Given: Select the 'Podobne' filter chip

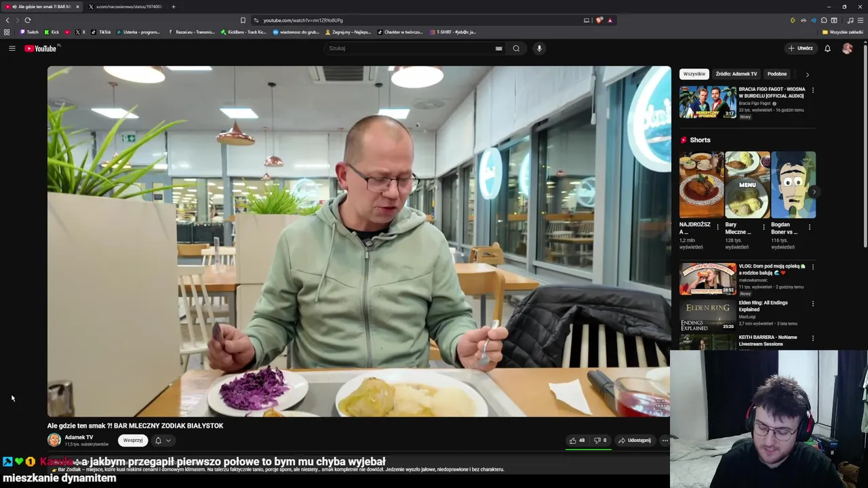Looking at the screenshot, I should pos(777,74).
